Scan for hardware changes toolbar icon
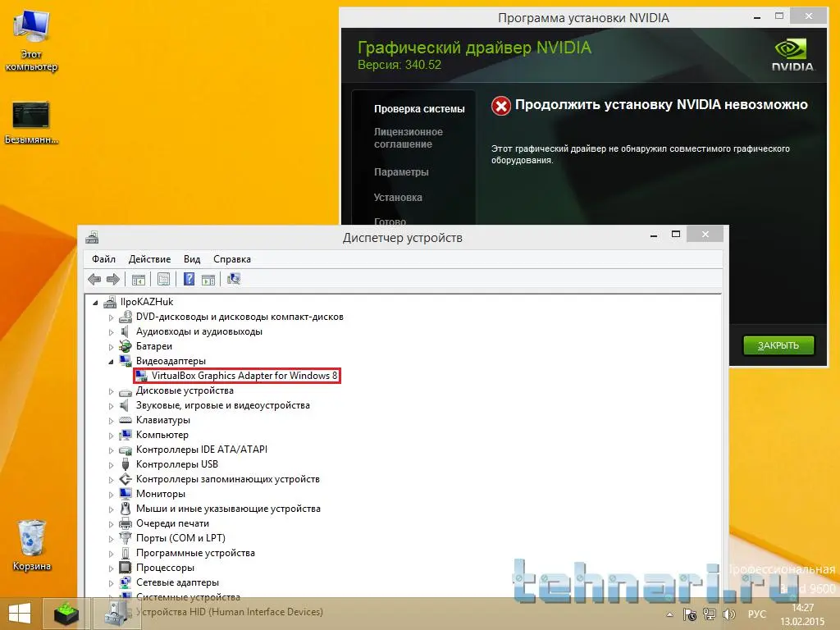840x630 pixels. [234, 279]
